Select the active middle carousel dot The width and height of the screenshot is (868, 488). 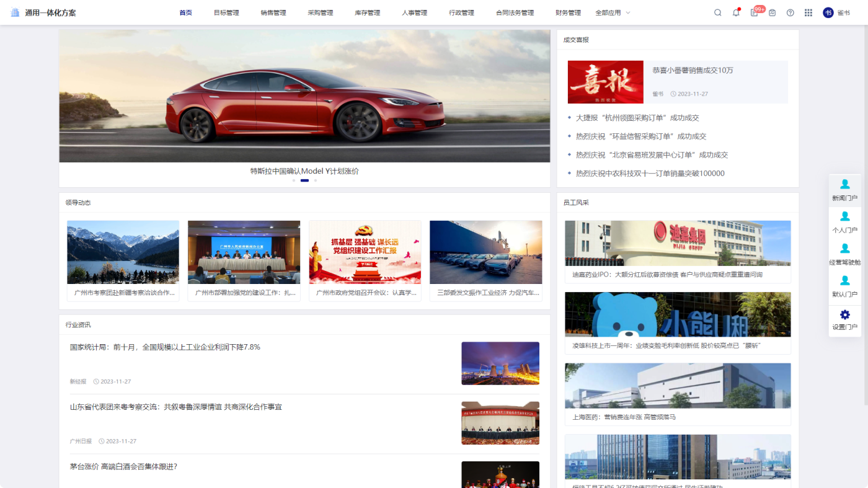click(x=304, y=180)
